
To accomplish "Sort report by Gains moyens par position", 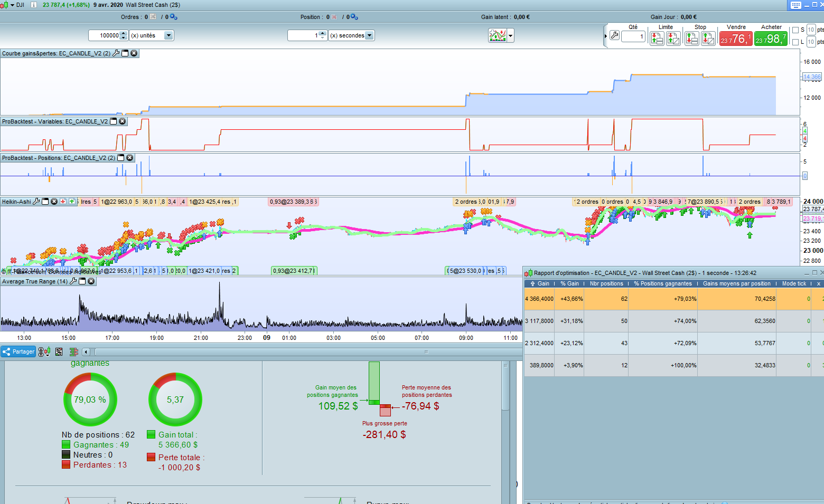I will click(737, 283).
